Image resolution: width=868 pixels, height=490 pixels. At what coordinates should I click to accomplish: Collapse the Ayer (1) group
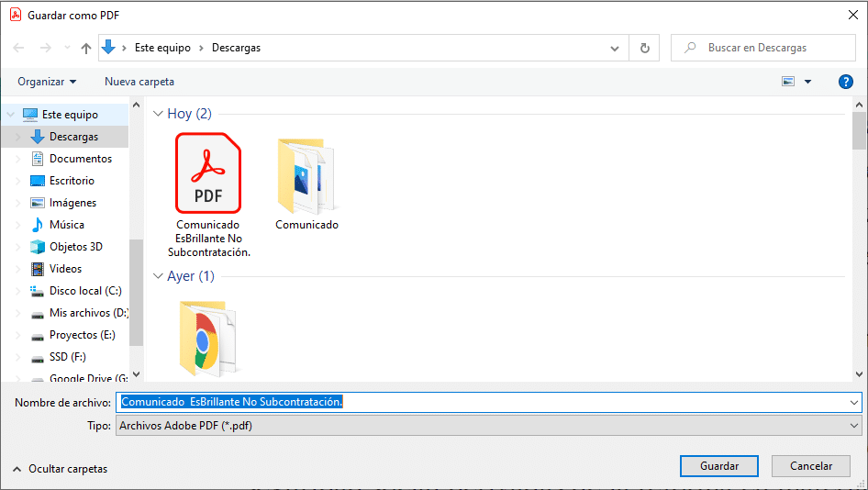point(158,275)
